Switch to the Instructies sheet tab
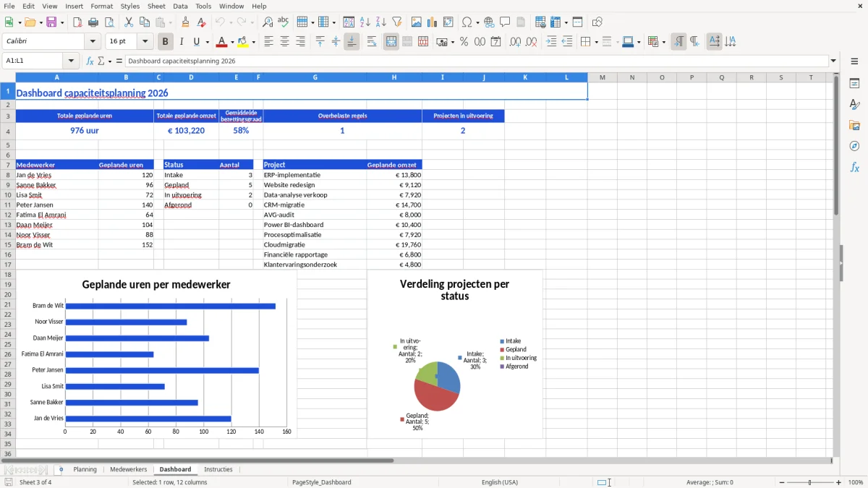This screenshot has width=868, height=488. point(218,470)
